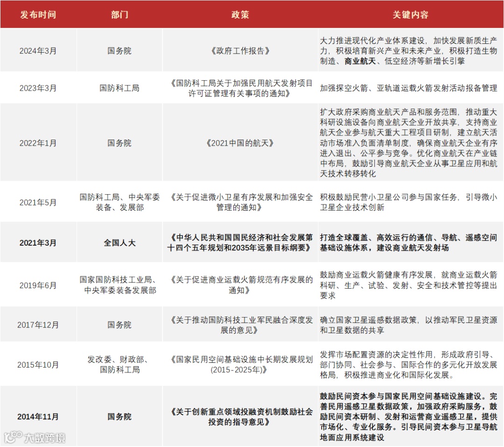Image resolution: width=504 pixels, height=447 pixels.
Task: Select the 2023年3月 date cell
Action: [x=38, y=88]
